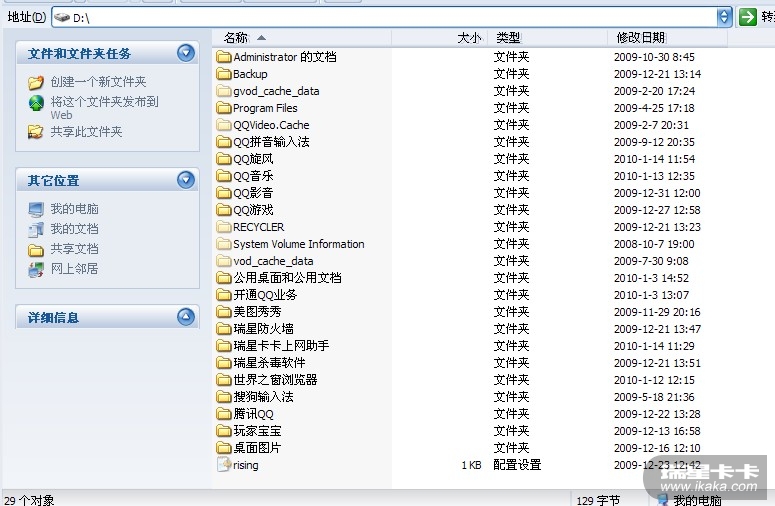
Task: Click the 网上邻居 network icon in sidebar
Action: tap(36, 269)
